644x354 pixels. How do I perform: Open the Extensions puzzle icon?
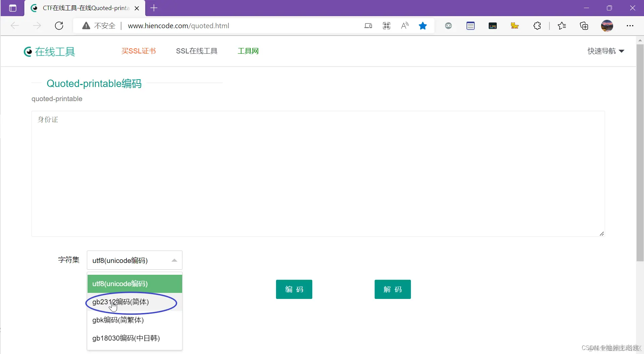pos(537,26)
